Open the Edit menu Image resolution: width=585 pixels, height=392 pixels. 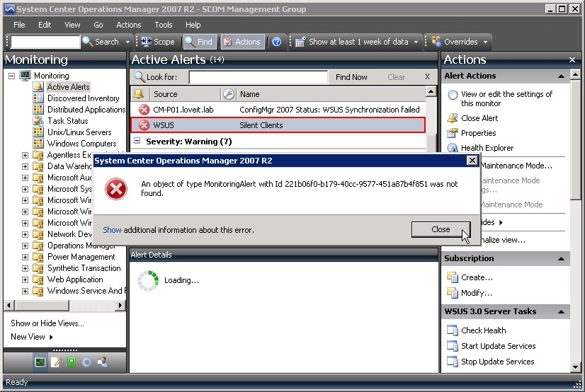coord(45,25)
